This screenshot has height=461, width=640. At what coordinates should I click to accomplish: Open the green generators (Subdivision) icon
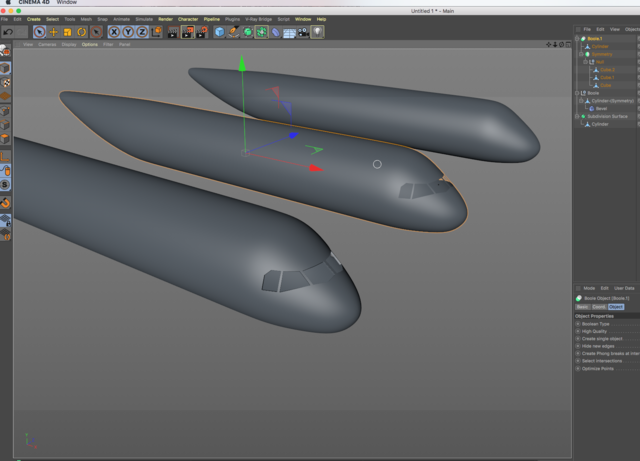coord(247,32)
